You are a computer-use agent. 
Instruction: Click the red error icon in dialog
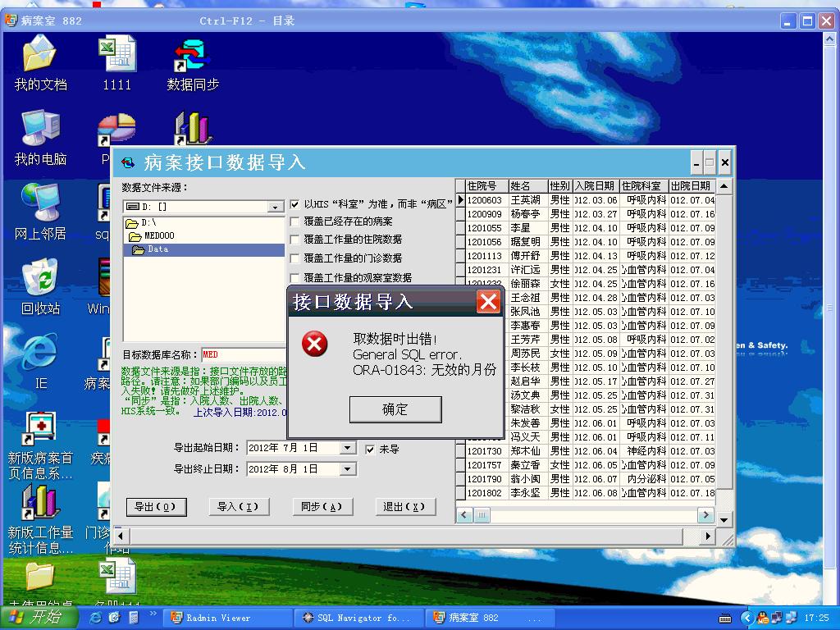[314, 344]
